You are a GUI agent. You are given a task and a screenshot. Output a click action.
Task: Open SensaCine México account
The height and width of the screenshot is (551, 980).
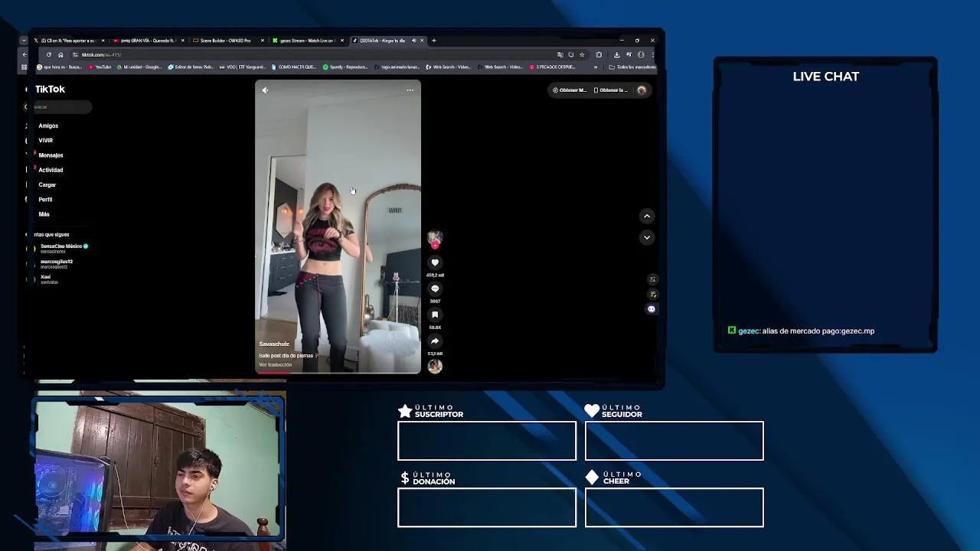coord(64,249)
